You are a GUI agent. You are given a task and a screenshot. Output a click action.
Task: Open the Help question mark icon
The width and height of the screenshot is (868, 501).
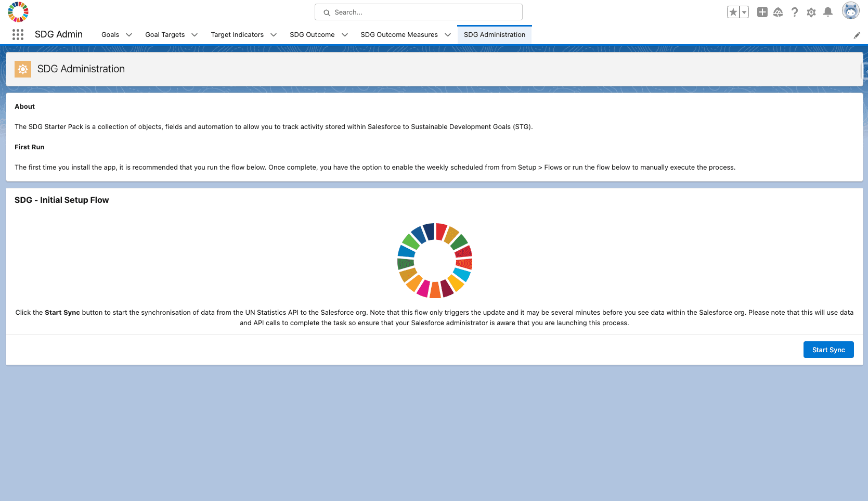pyautogui.click(x=795, y=12)
